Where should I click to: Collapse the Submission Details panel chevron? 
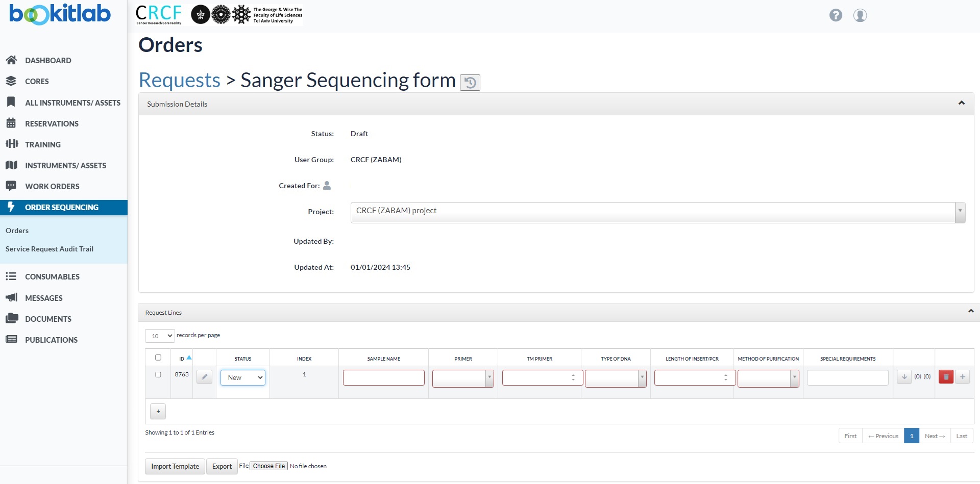[962, 103]
